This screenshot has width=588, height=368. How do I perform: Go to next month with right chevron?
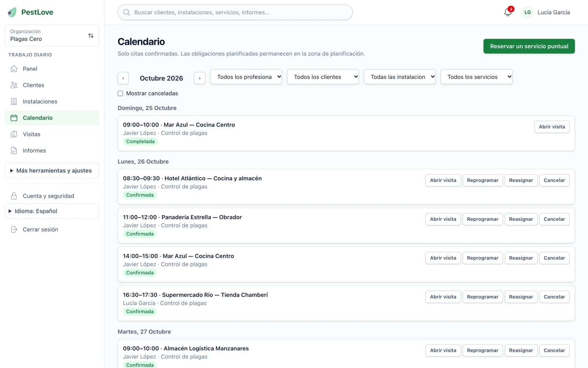200,78
